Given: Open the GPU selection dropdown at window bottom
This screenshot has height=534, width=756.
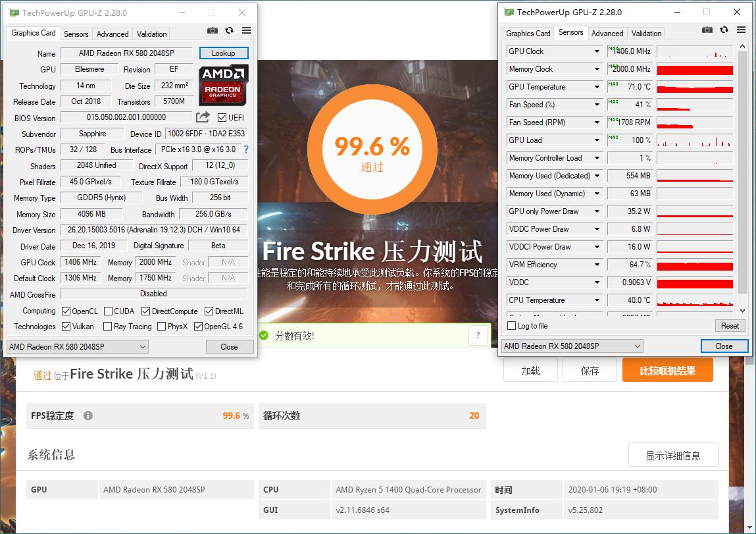Looking at the screenshot, I should 76,346.
